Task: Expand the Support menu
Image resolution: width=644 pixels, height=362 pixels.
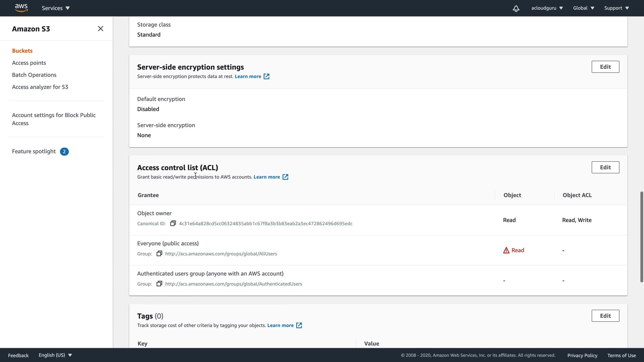Action: pyautogui.click(x=616, y=8)
